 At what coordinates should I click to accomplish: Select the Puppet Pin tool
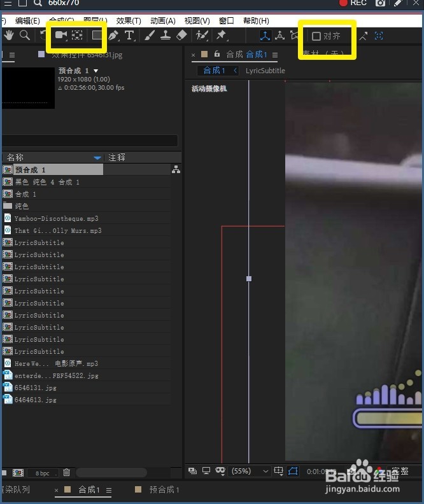click(x=221, y=35)
